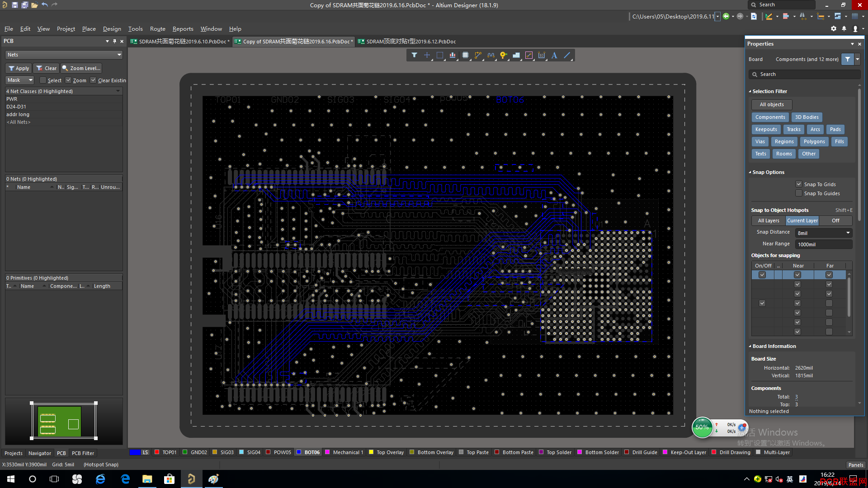Click the Properties panel filter funnel button
868x488 pixels.
click(848, 59)
